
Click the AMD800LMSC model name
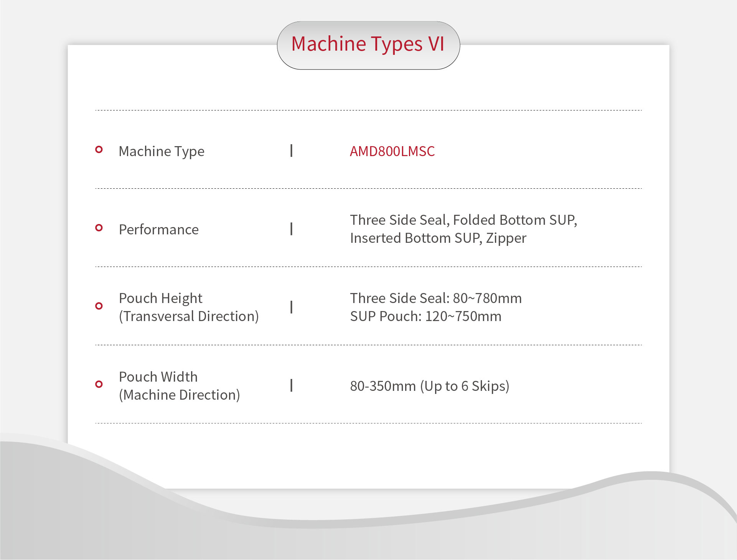(x=392, y=152)
